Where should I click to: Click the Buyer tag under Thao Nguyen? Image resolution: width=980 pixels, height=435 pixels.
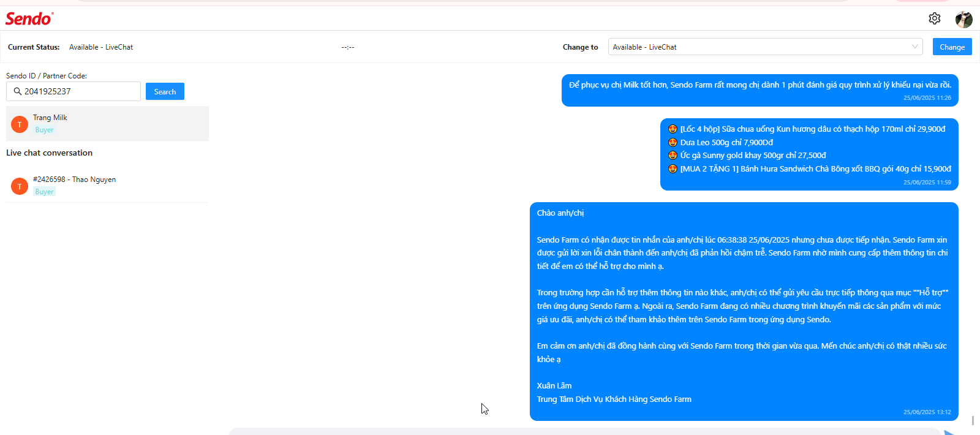click(44, 192)
